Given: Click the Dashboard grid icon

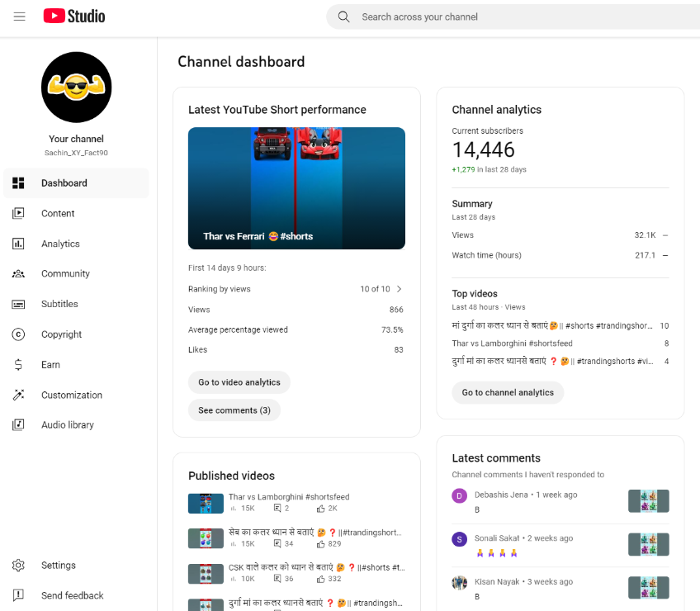Looking at the screenshot, I should point(18,183).
